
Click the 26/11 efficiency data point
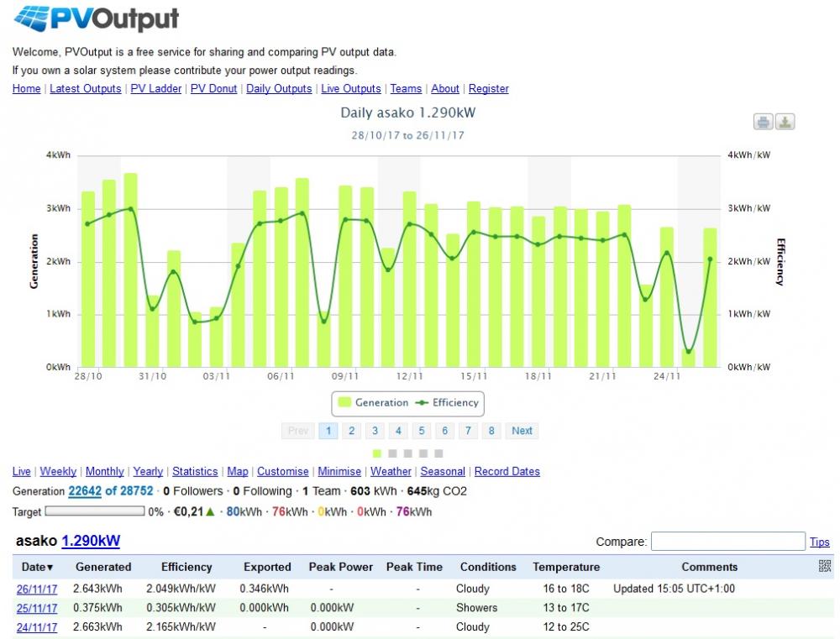pyautogui.click(x=711, y=259)
